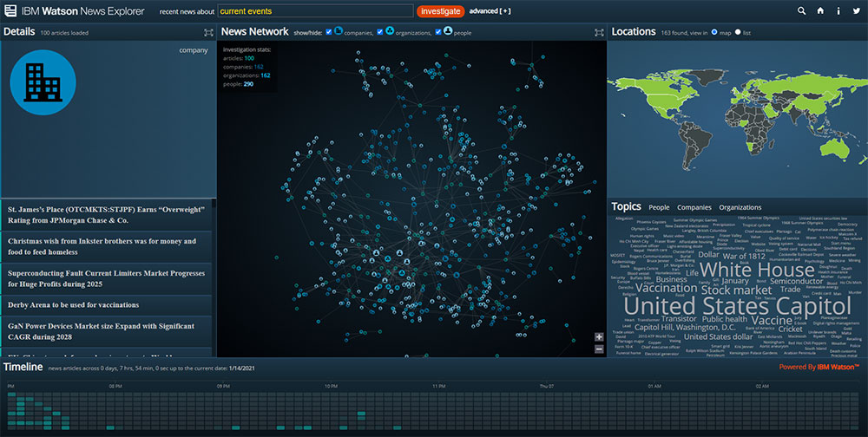
Task: Toggle the companies checkbox
Action: tap(329, 32)
